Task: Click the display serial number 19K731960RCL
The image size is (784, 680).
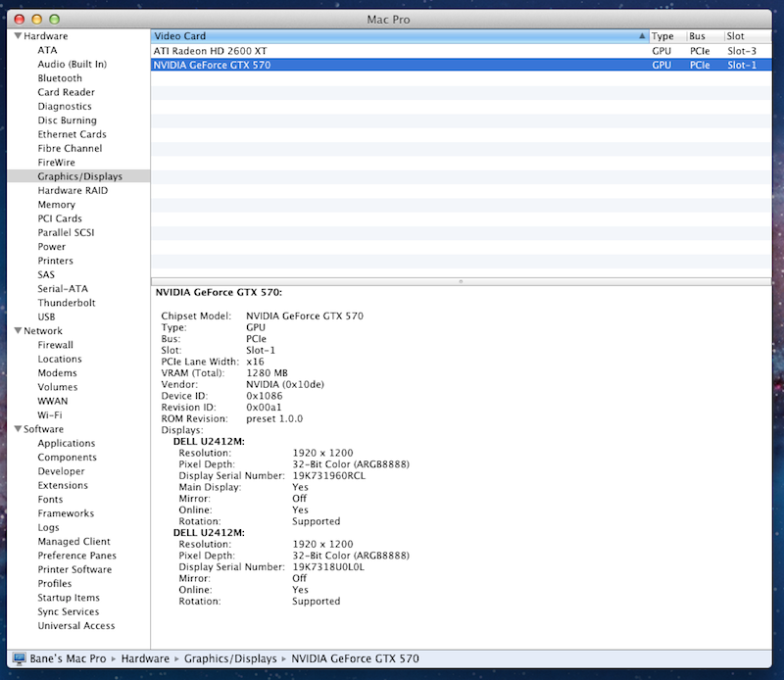Action: 328,475
